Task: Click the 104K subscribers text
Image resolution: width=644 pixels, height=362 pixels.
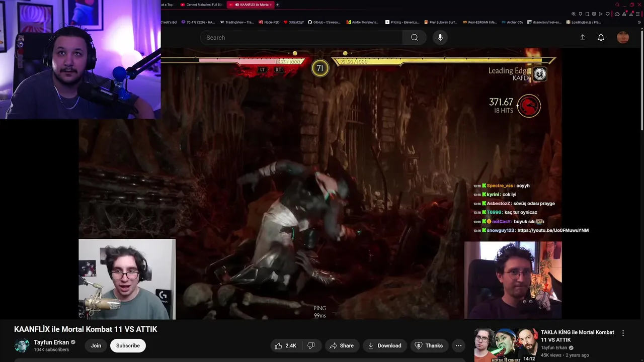Action: [51, 350]
